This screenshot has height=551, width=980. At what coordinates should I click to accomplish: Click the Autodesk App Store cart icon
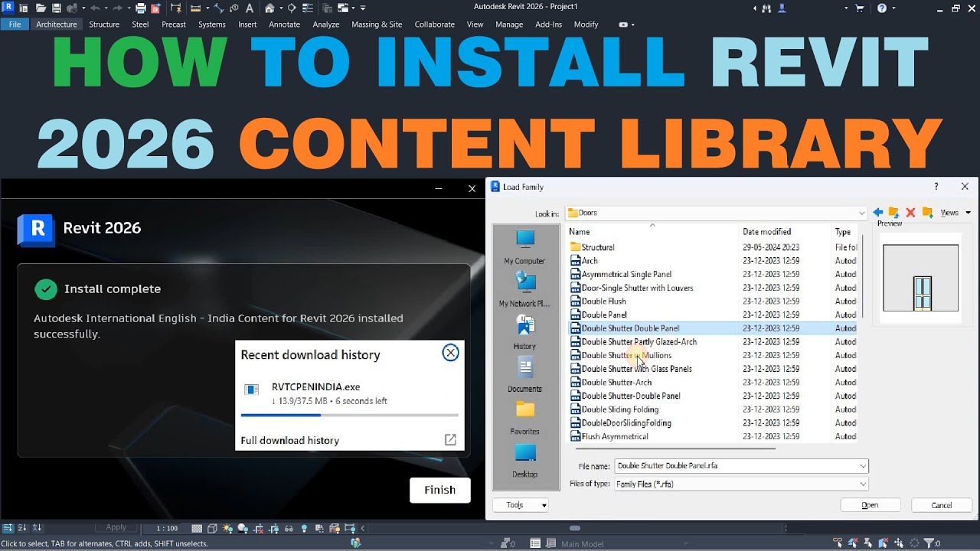click(859, 8)
